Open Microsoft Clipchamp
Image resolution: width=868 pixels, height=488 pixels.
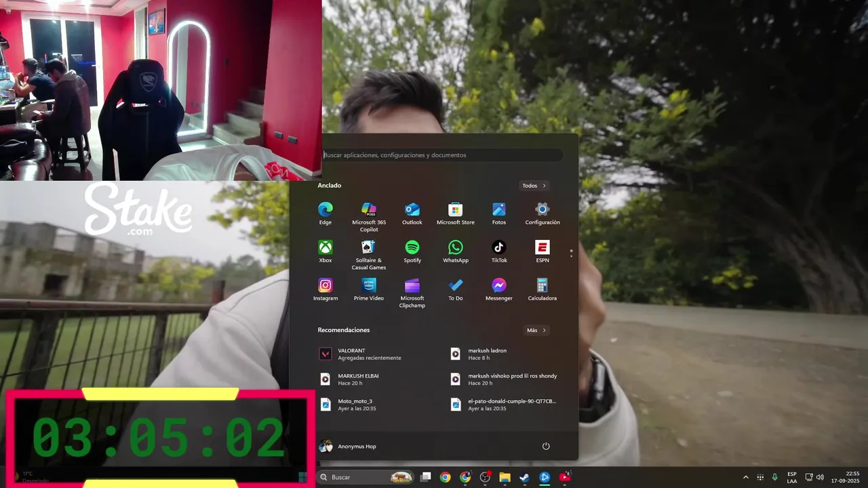[x=412, y=293]
